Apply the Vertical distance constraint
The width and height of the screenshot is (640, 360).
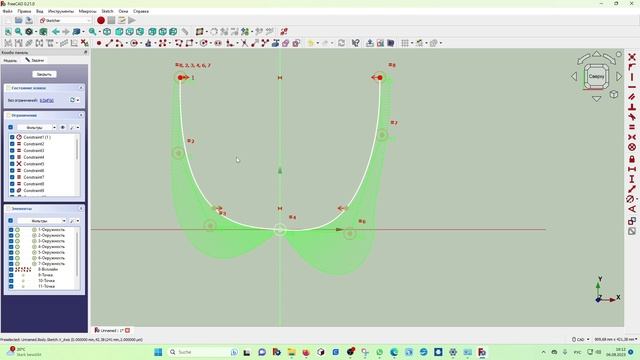click(632, 179)
